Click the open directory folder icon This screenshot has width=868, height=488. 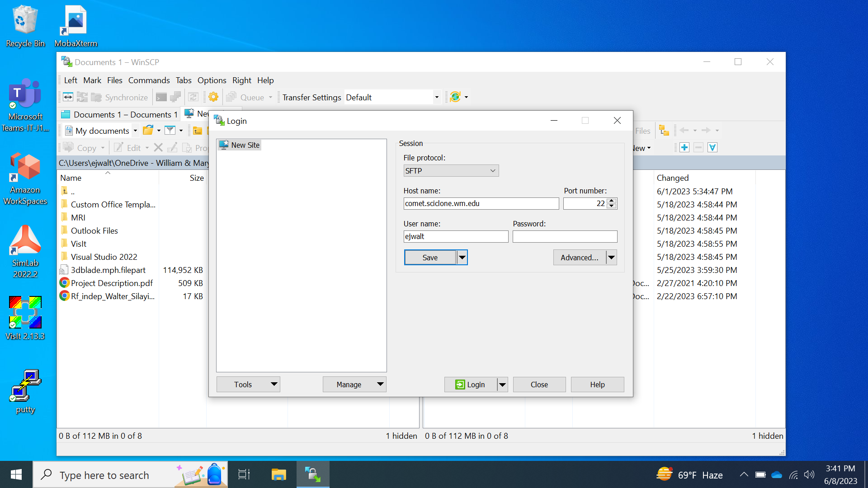[148, 131]
